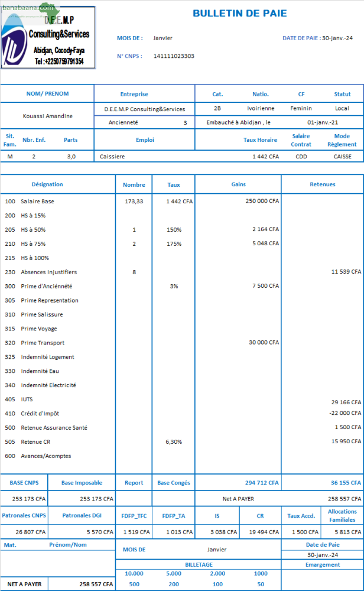Click the Allocations Familiales header
This screenshot has height=591, width=364.
pyautogui.click(x=342, y=515)
